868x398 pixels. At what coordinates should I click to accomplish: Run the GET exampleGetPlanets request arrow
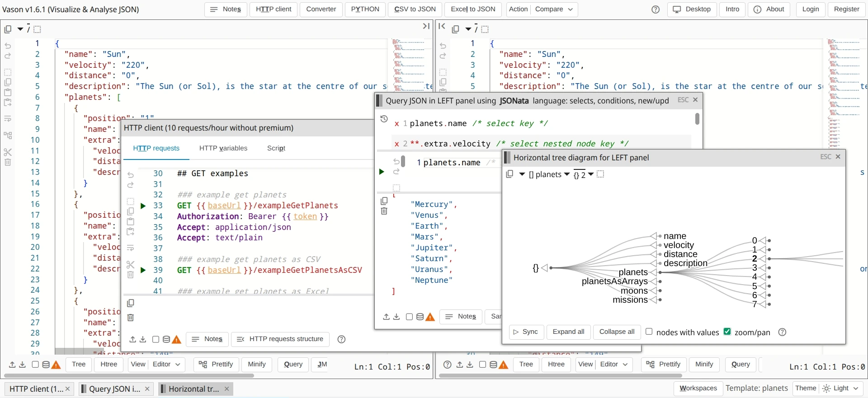(x=143, y=206)
